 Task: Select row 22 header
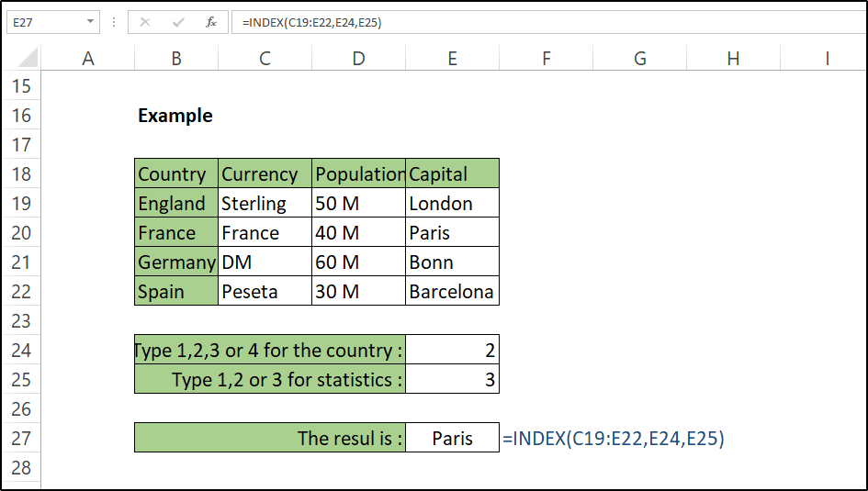coord(21,291)
